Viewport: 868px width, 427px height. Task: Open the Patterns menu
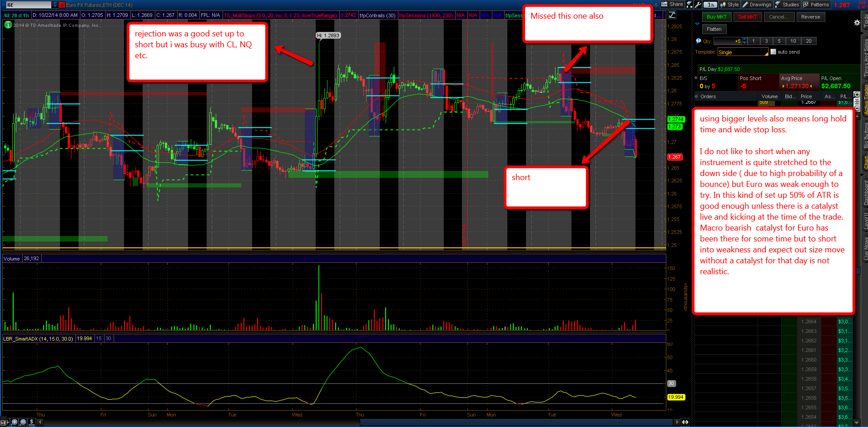pos(816,5)
